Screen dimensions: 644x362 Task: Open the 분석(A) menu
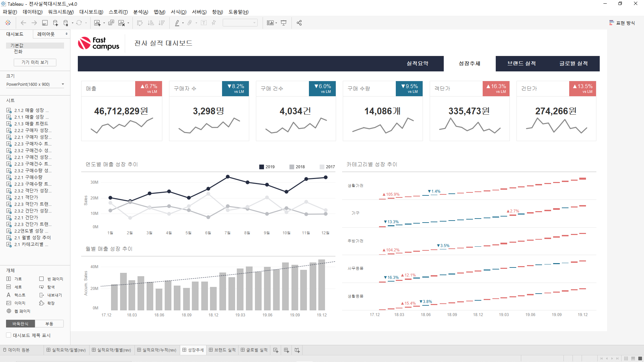click(141, 12)
